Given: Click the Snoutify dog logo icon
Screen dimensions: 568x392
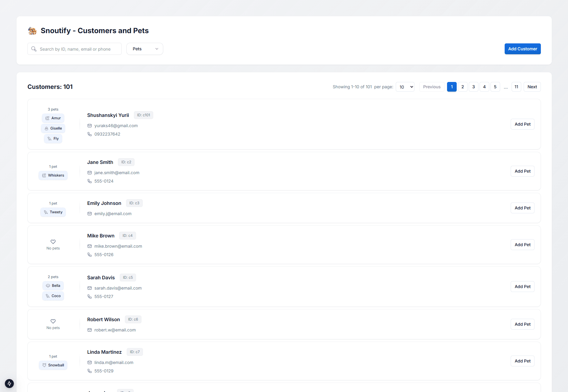Looking at the screenshot, I should pos(32,30).
